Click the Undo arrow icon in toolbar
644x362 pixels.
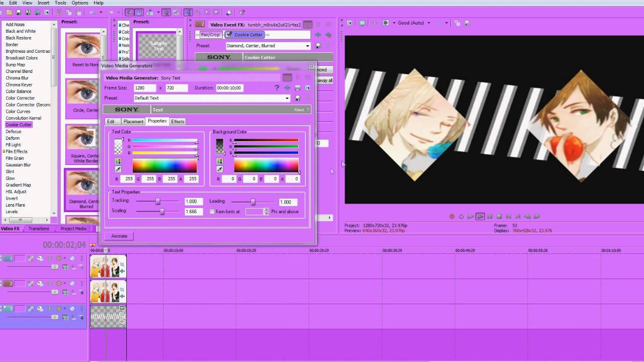pyautogui.click(x=93, y=12)
